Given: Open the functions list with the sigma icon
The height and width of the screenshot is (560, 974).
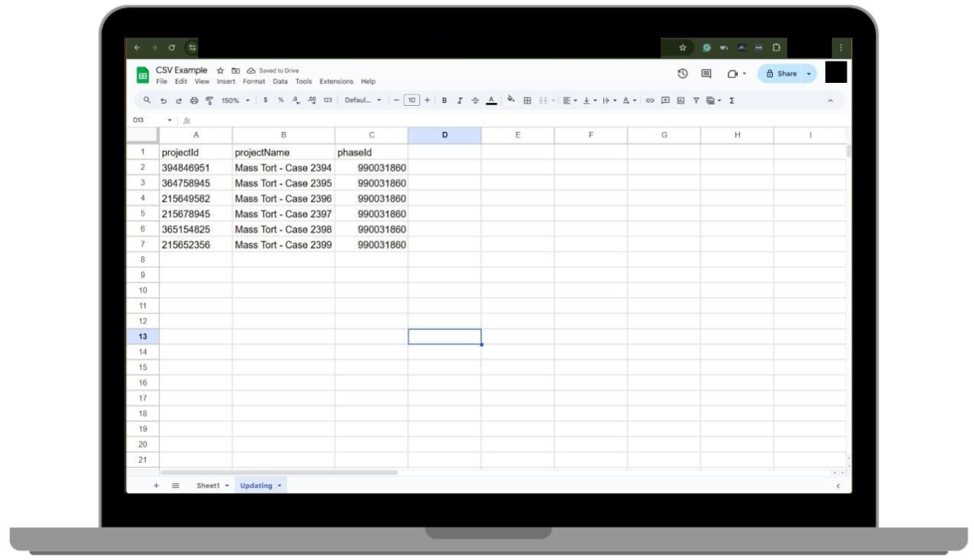Looking at the screenshot, I should (x=731, y=100).
